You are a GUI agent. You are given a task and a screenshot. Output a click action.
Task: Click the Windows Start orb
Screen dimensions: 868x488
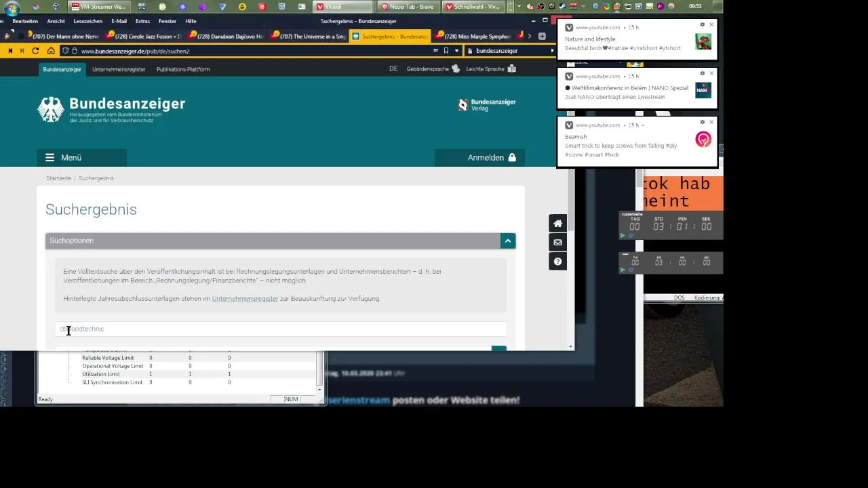12,8
